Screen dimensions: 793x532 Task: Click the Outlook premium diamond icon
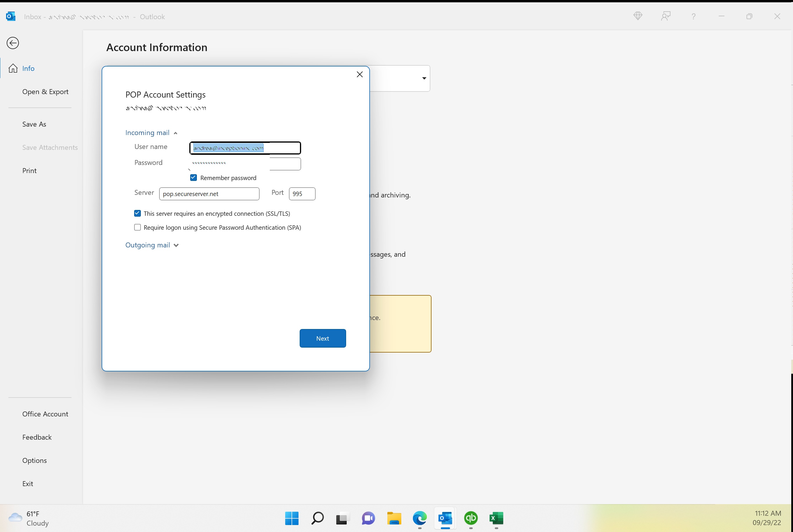tap(638, 15)
